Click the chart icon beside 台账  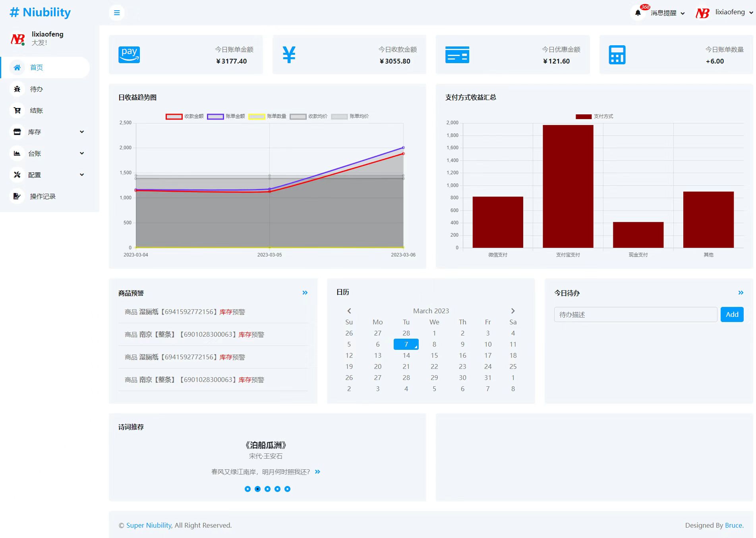pyautogui.click(x=17, y=153)
